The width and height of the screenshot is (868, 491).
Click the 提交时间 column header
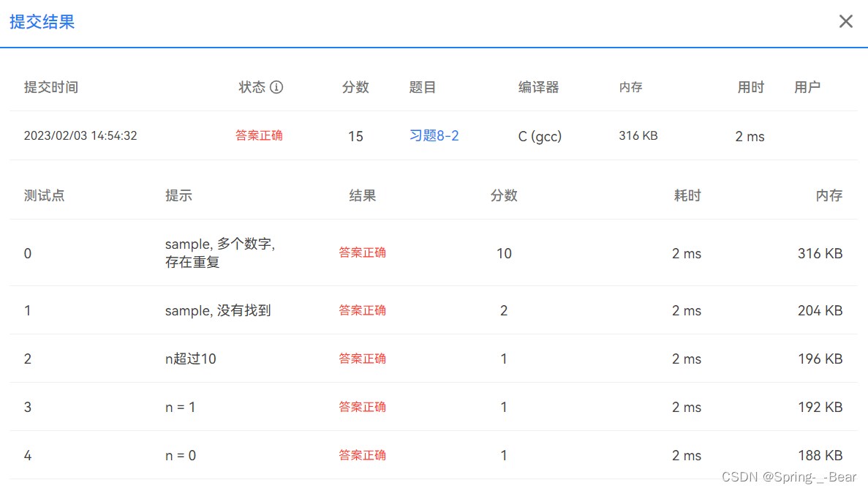coord(51,87)
